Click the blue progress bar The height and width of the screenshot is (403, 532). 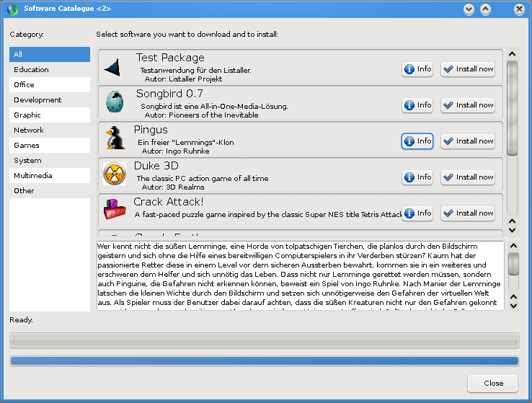tap(264, 360)
